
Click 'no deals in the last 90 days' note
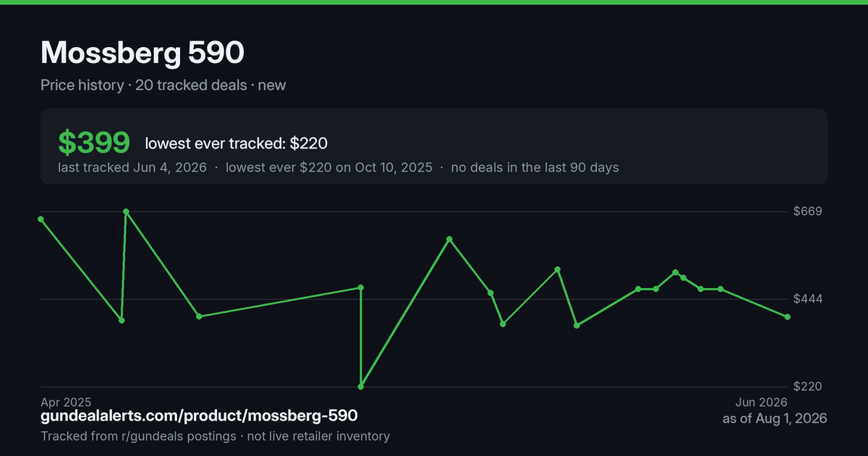coord(535,167)
